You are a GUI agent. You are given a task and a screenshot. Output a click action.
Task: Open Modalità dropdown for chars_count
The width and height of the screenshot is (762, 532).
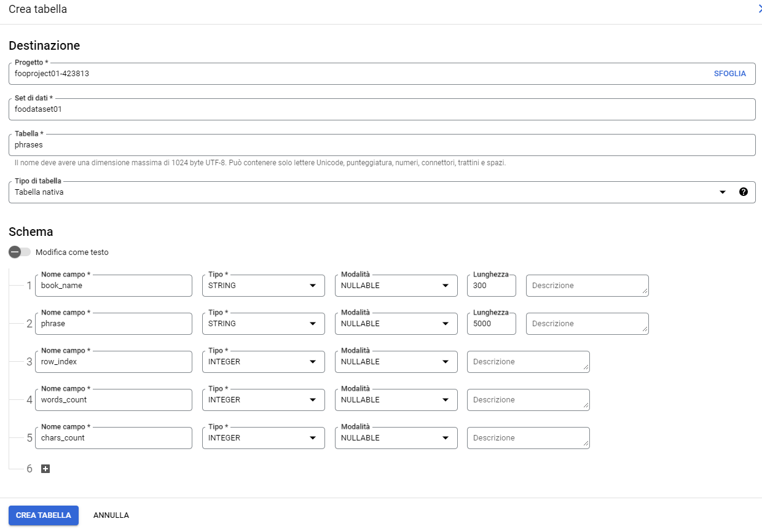[396, 438]
